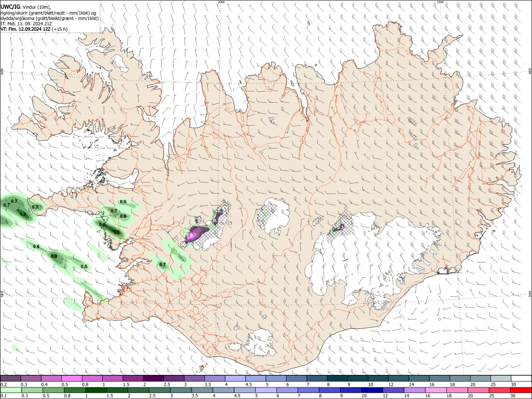Choose the 1.5 swatch on the upper purple scale
Image resolution: width=532 pixels, height=399 pixels.
pos(133,378)
